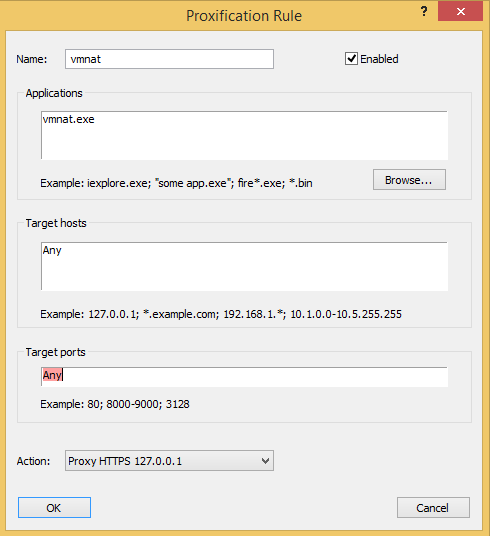Click the Enabled label text
This screenshot has height=536, width=490.
click(x=379, y=59)
